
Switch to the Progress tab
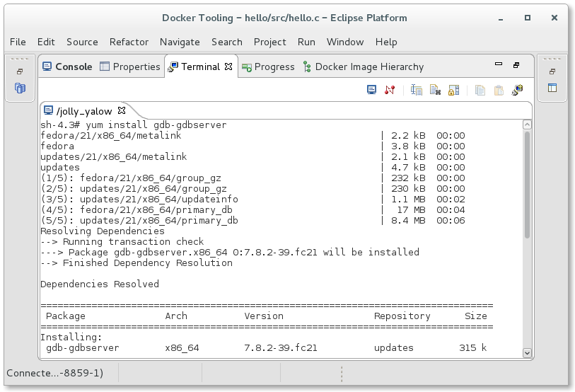click(268, 67)
